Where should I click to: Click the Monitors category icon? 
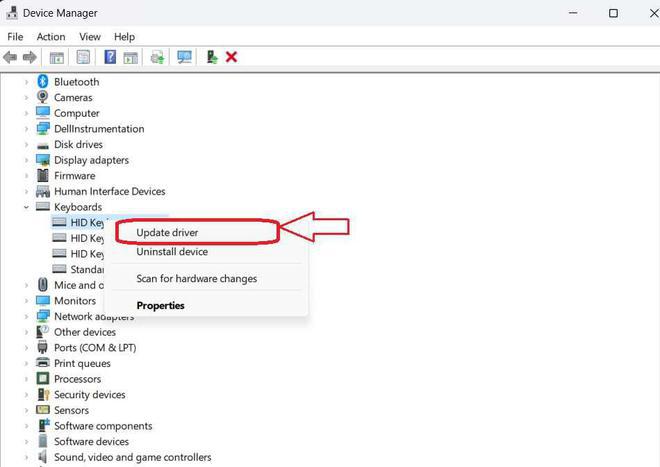[43, 300]
